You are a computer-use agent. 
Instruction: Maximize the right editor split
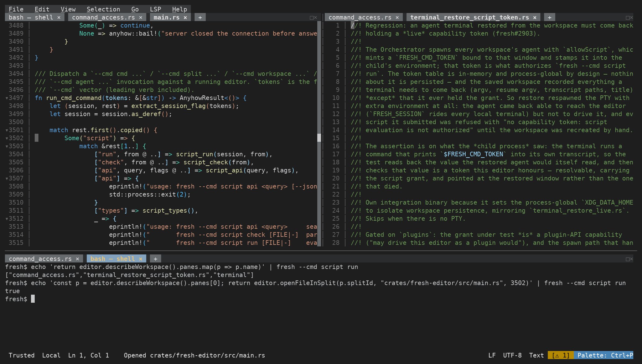click(x=628, y=18)
